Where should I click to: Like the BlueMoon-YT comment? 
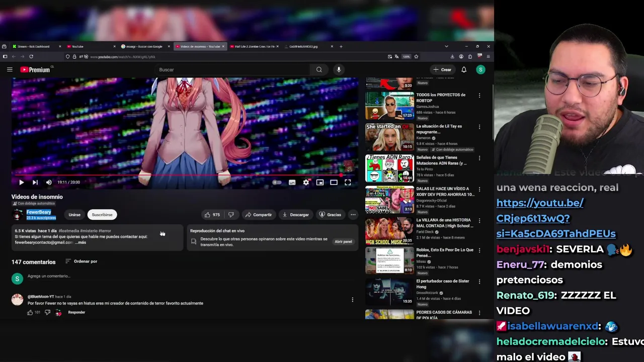point(30,312)
